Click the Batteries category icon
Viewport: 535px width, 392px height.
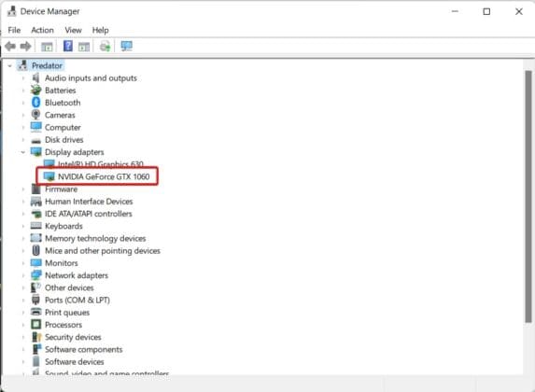click(35, 91)
